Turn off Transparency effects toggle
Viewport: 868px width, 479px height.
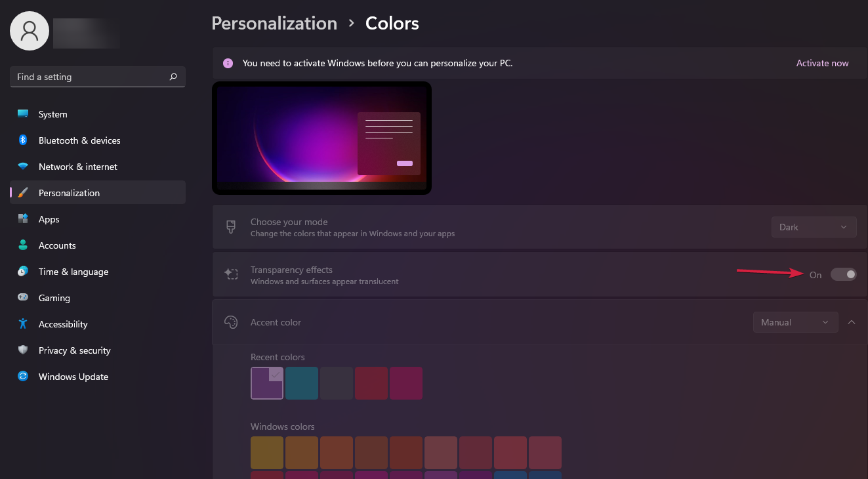[x=844, y=274]
